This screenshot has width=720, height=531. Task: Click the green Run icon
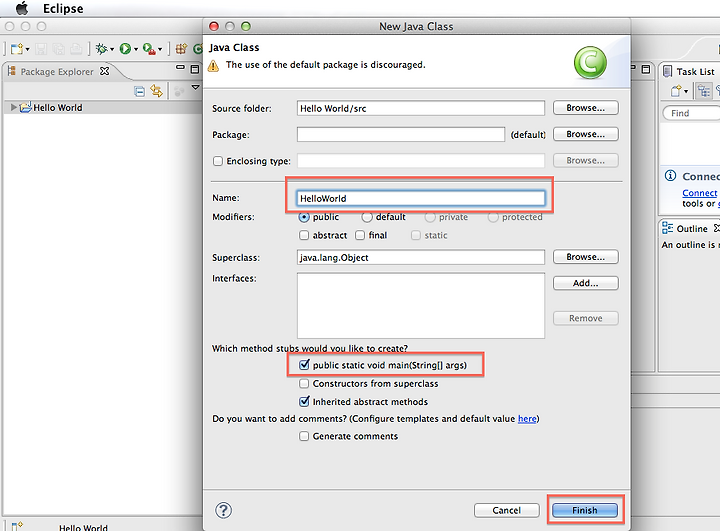click(x=125, y=49)
